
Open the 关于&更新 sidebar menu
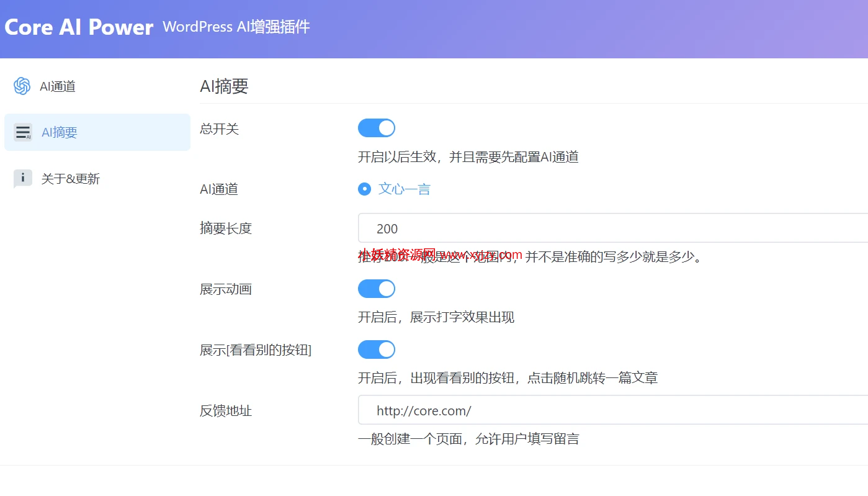(x=97, y=179)
